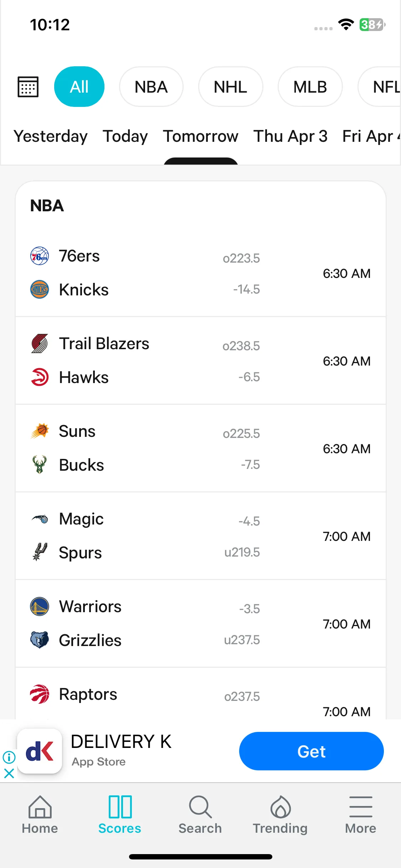Screen dimensions: 401x868
Task: Select the Thu Apr 3 tab
Action: 291,136
